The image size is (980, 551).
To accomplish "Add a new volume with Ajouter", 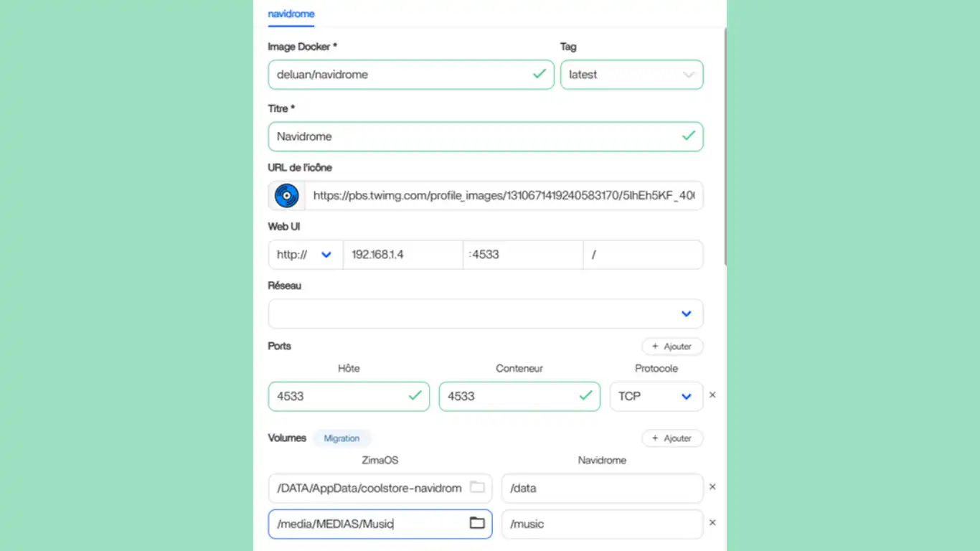I will click(672, 438).
